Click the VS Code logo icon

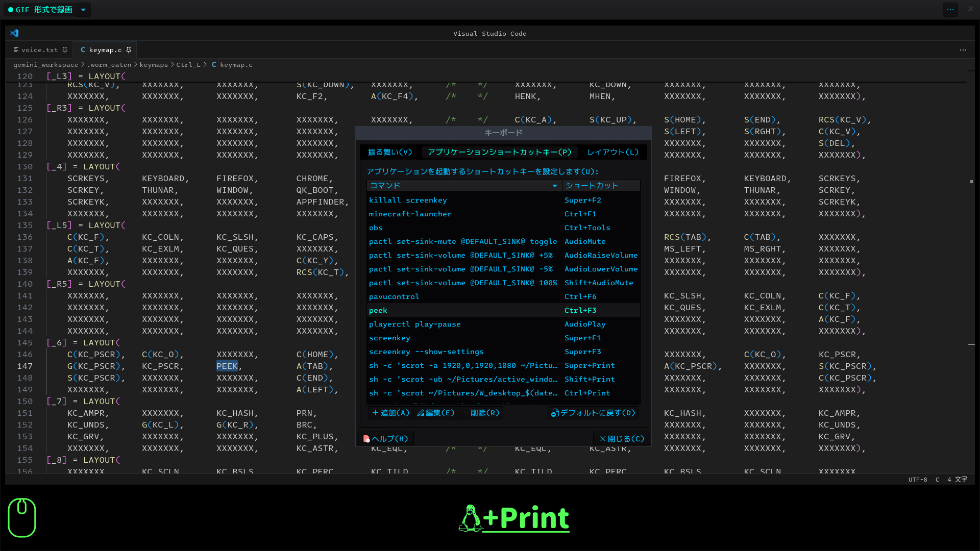pyautogui.click(x=14, y=33)
